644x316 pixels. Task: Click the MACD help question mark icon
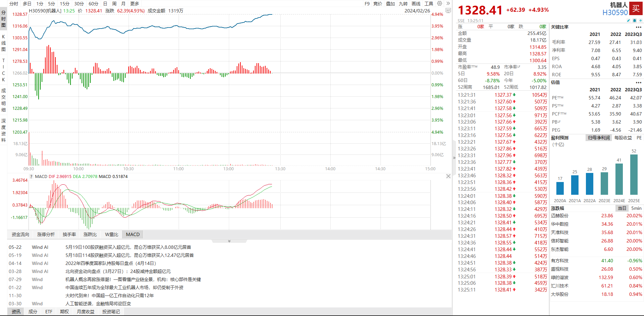(32, 176)
